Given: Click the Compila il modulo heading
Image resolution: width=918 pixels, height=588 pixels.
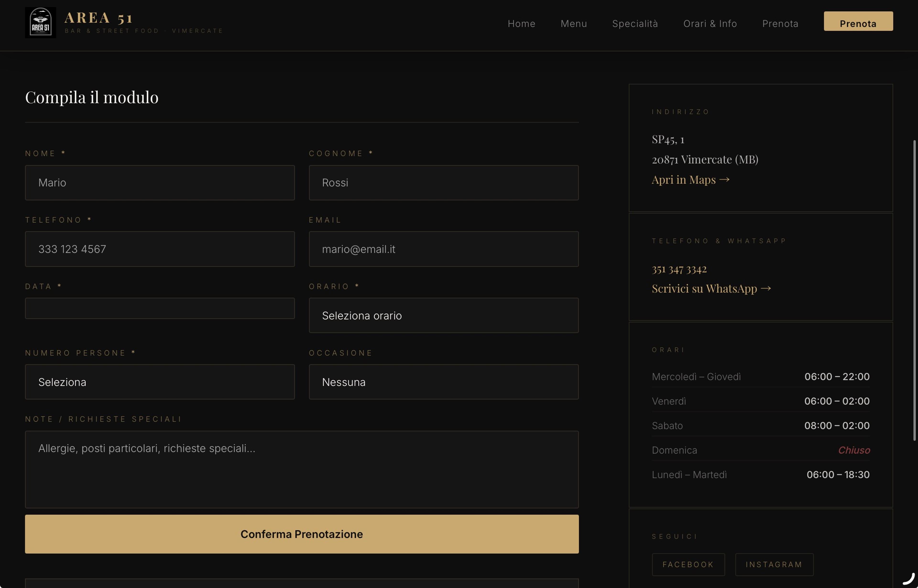Looking at the screenshot, I should pos(92,97).
